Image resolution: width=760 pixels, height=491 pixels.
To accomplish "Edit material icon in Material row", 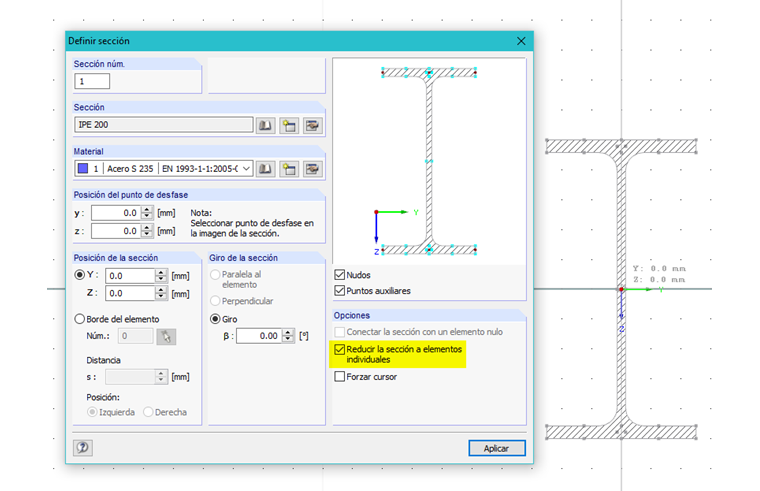I will pyautogui.click(x=313, y=169).
